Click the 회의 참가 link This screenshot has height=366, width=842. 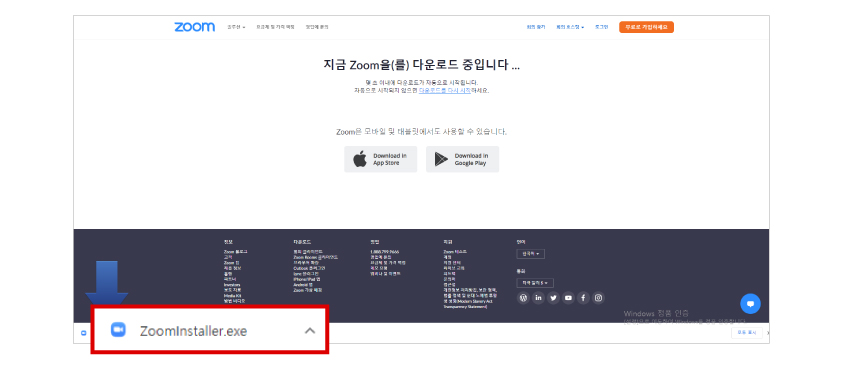536,27
